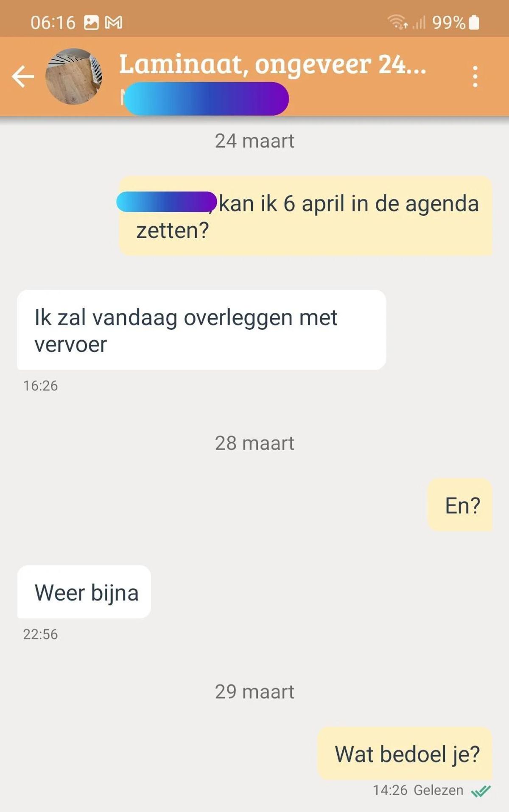Screen dimensions: 509x812
Task: Tap the 06:16 clock in status bar
Action: pos(53,22)
